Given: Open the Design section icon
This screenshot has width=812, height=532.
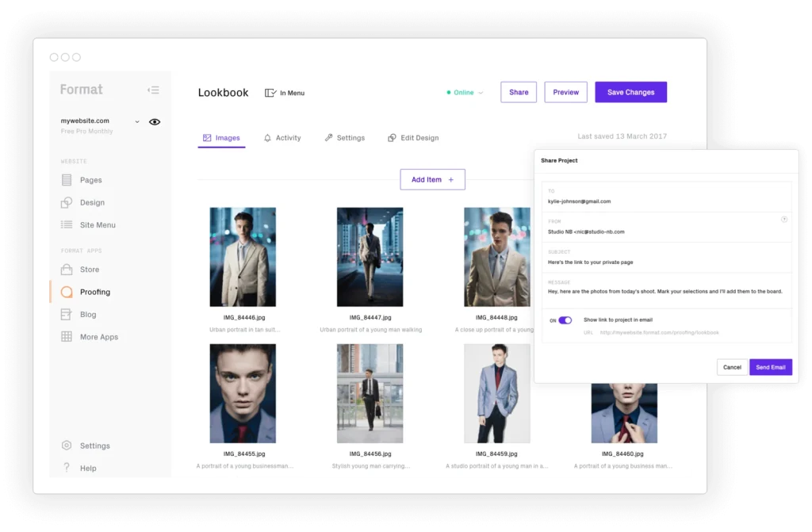Looking at the screenshot, I should pyautogui.click(x=67, y=202).
